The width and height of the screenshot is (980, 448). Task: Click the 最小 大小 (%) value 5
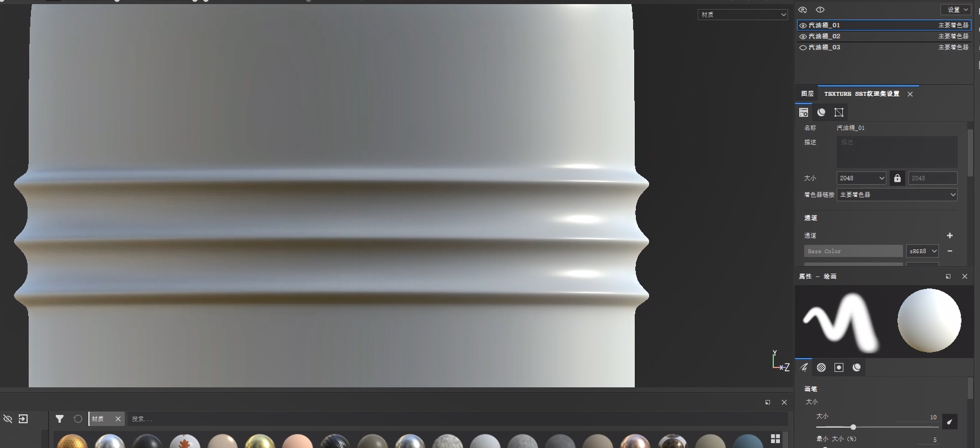pos(934,440)
